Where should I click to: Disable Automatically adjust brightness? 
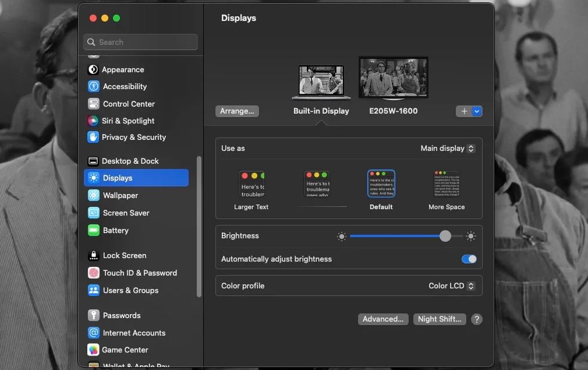pos(469,259)
